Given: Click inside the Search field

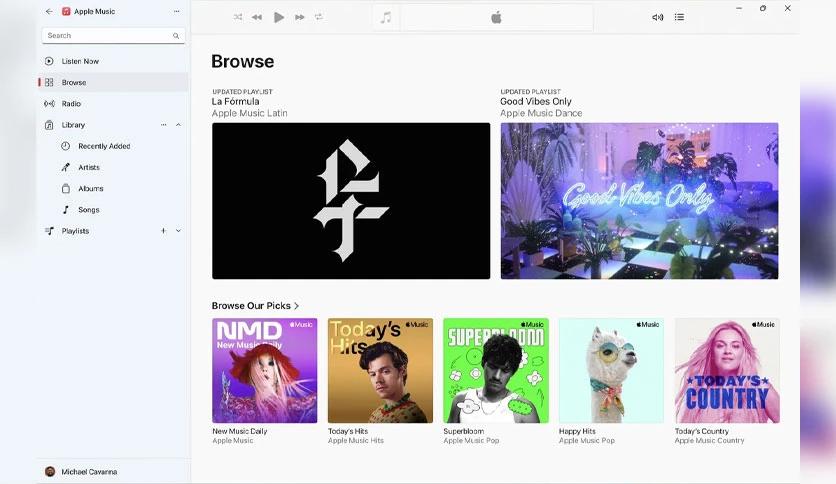Looking at the screenshot, I should pyautogui.click(x=114, y=35).
